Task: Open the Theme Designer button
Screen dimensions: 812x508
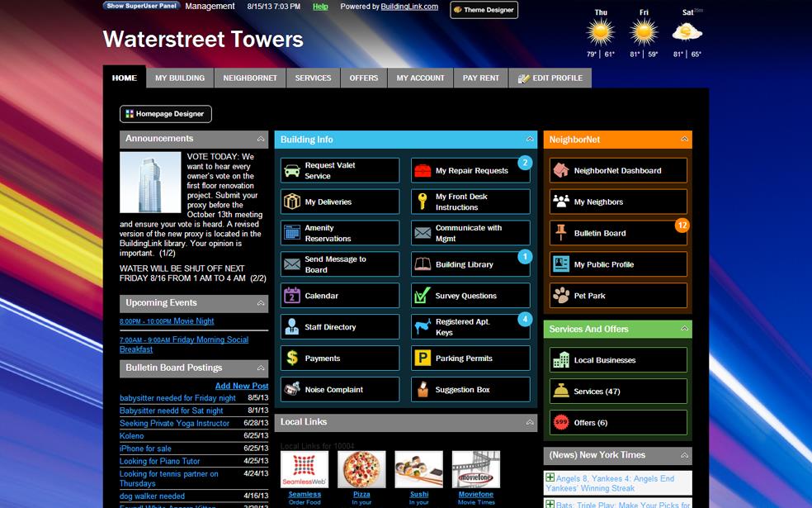Action: [484, 10]
